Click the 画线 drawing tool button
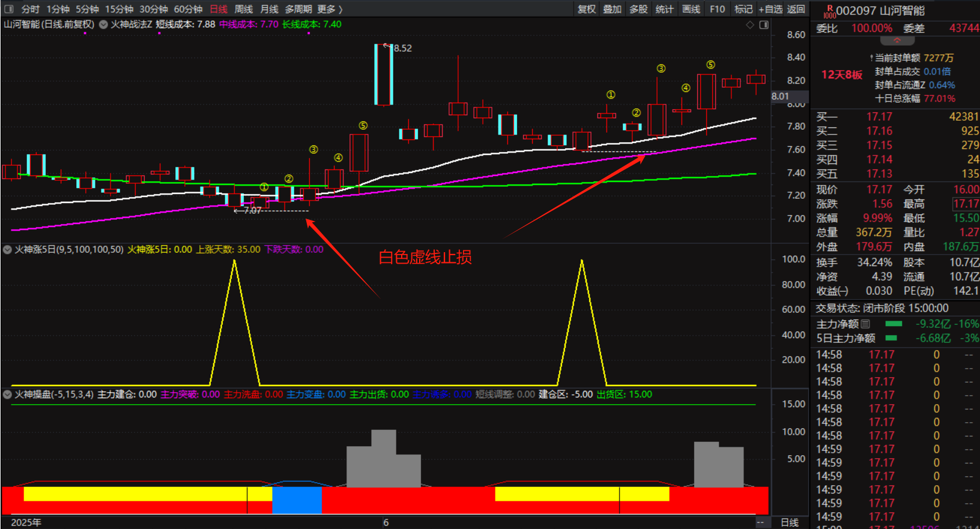Screen dimensions: 980x529 click(x=691, y=9)
